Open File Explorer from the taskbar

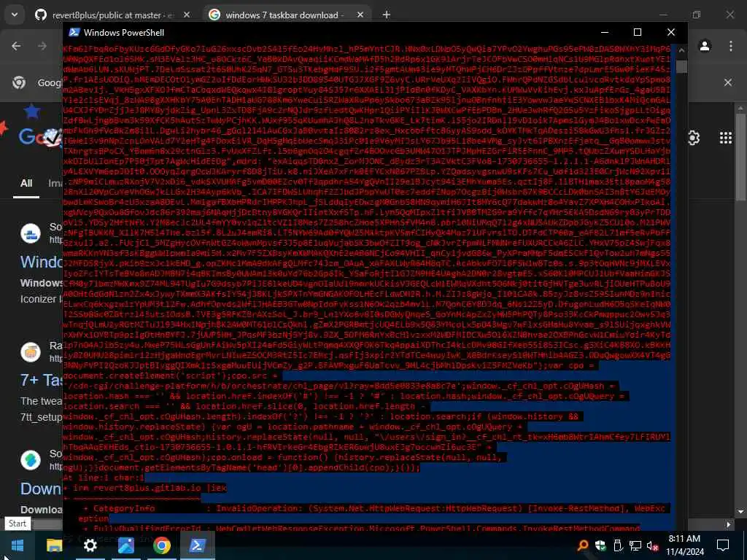click(x=54, y=545)
